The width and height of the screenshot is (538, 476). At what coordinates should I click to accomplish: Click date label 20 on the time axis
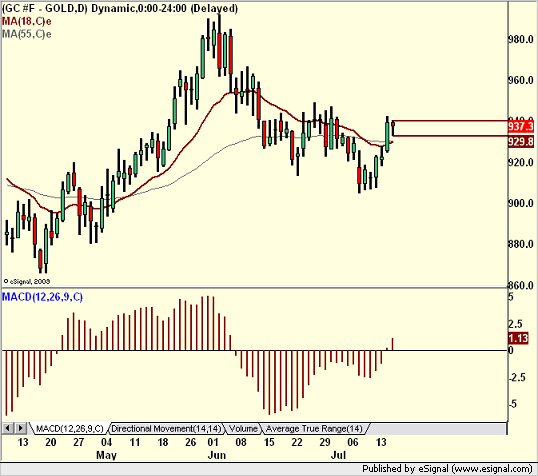(50, 442)
